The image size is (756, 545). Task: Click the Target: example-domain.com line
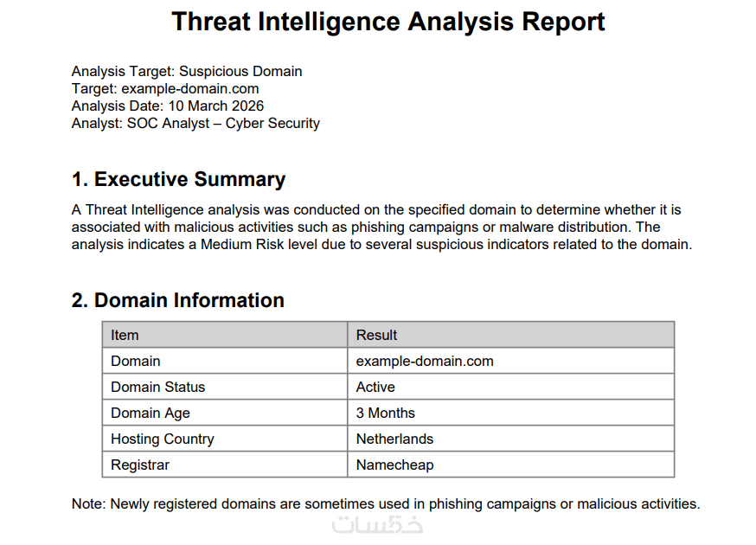(165, 88)
